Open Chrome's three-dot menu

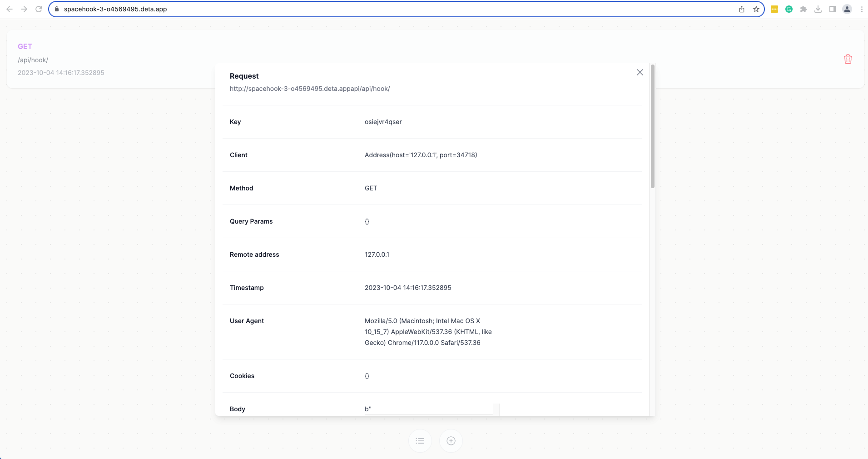(862, 9)
